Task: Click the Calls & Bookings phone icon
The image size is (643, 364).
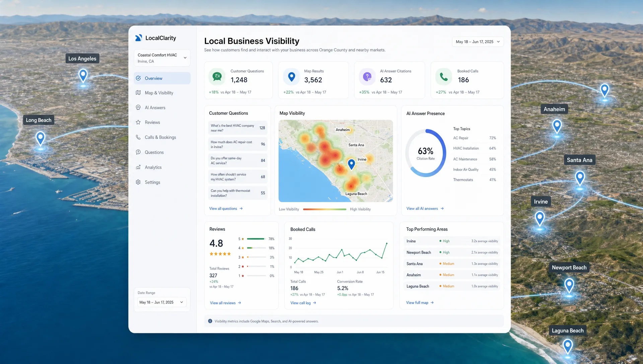Action: tap(138, 137)
